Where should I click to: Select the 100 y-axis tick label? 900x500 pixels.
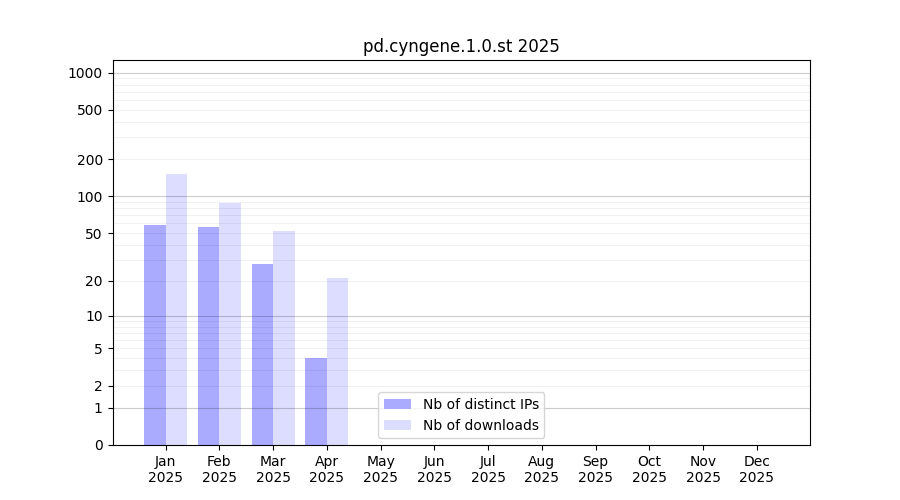pyautogui.click(x=90, y=197)
